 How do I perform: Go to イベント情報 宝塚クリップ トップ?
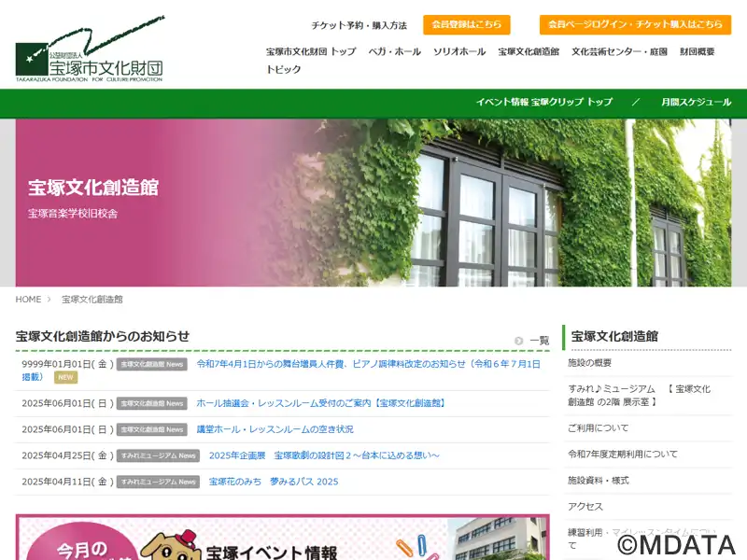(x=544, y=102)
